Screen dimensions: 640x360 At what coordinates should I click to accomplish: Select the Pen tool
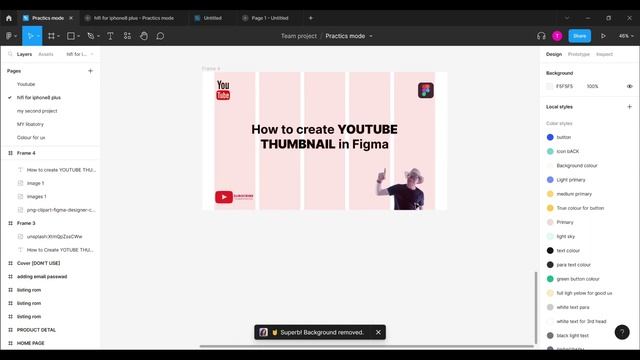[x=91, y=36]
